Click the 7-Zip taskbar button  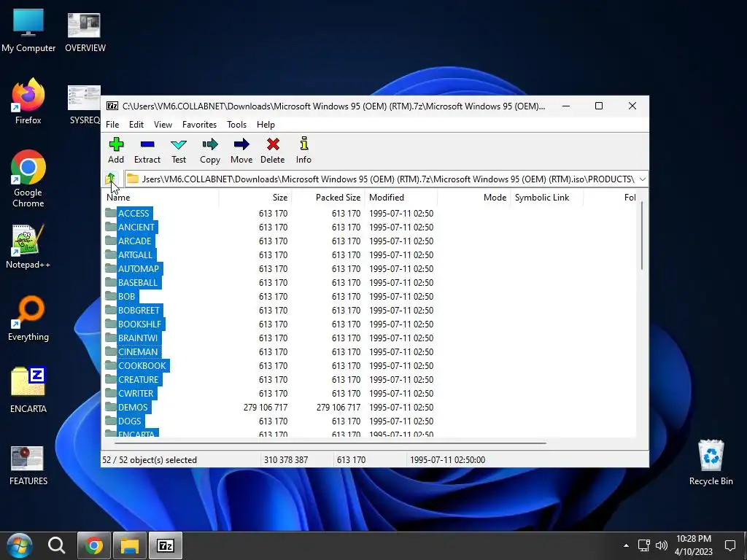166,545
